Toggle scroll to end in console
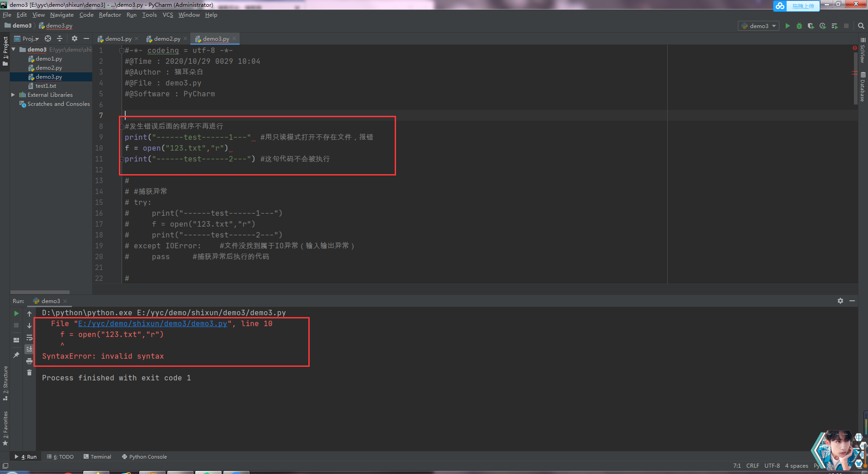The height and width of the screenshot is (474, 868). [29, 349]
